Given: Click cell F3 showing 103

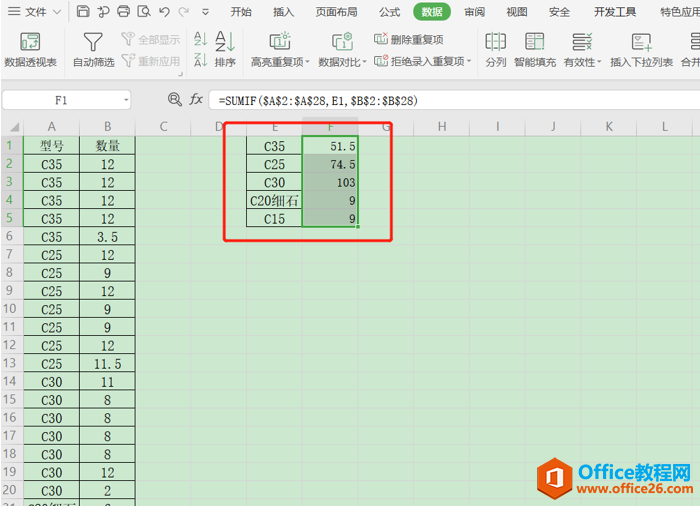Looking at the screenshot, I should click(330, 182).
